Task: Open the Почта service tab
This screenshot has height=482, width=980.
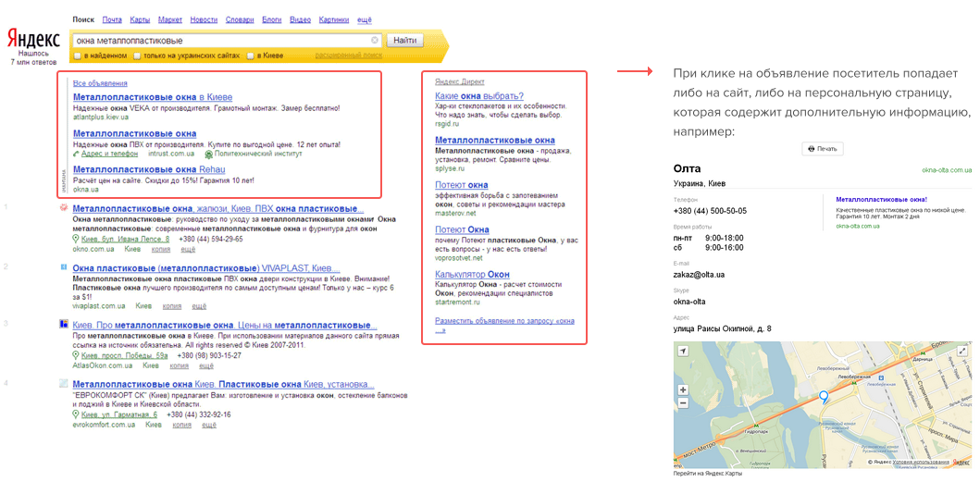Action: point(113,20)
